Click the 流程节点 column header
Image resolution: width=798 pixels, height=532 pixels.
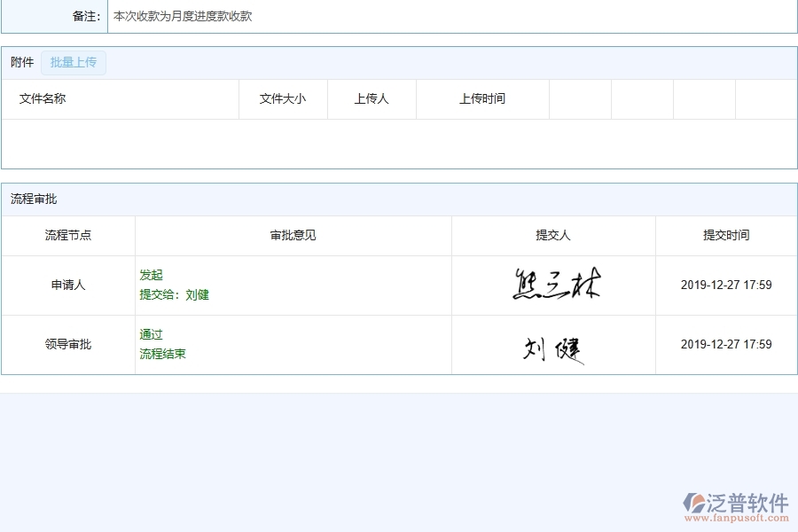tap(68, 235)
